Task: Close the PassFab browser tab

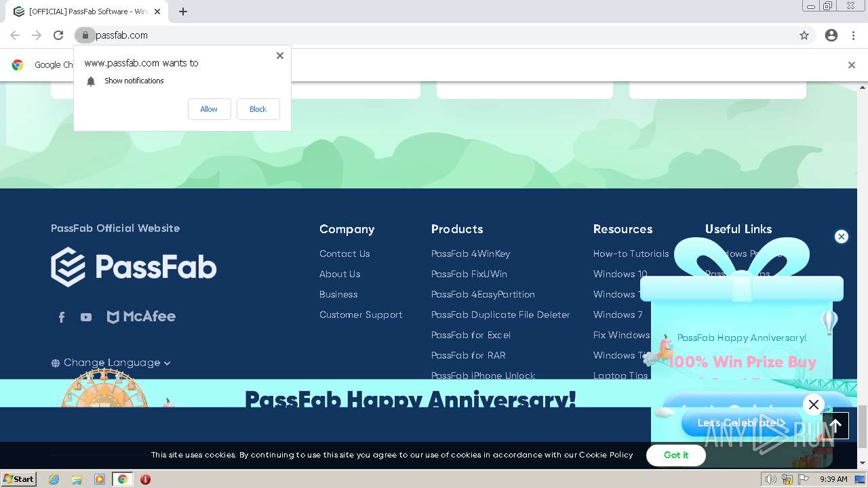Action: pos(157,12)
